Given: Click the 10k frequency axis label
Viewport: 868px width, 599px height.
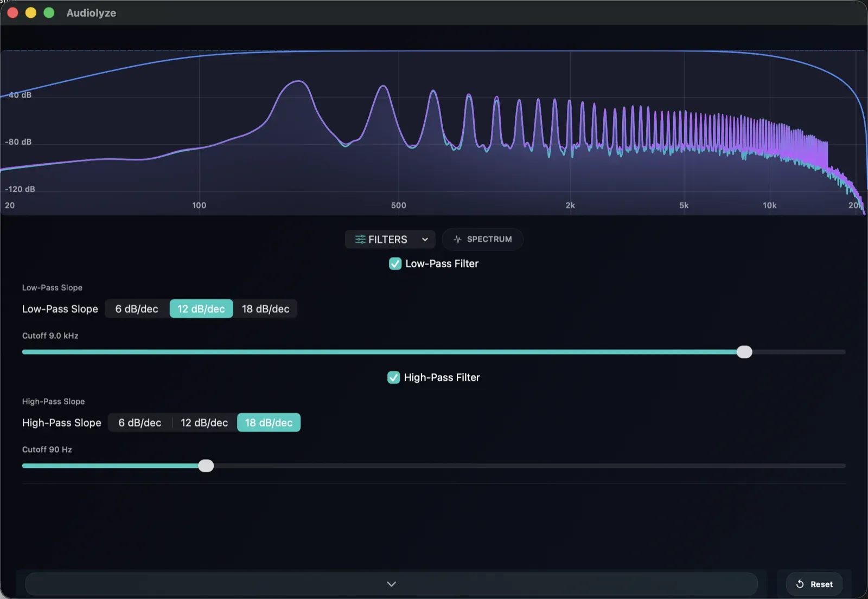Looking at the screenshot, I should [769, 205].
